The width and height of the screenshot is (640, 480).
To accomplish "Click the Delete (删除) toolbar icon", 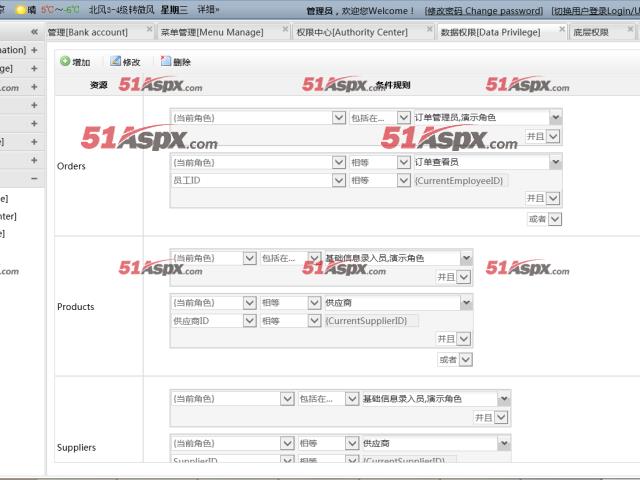I will pyautogui.click(x=166, y=62).
